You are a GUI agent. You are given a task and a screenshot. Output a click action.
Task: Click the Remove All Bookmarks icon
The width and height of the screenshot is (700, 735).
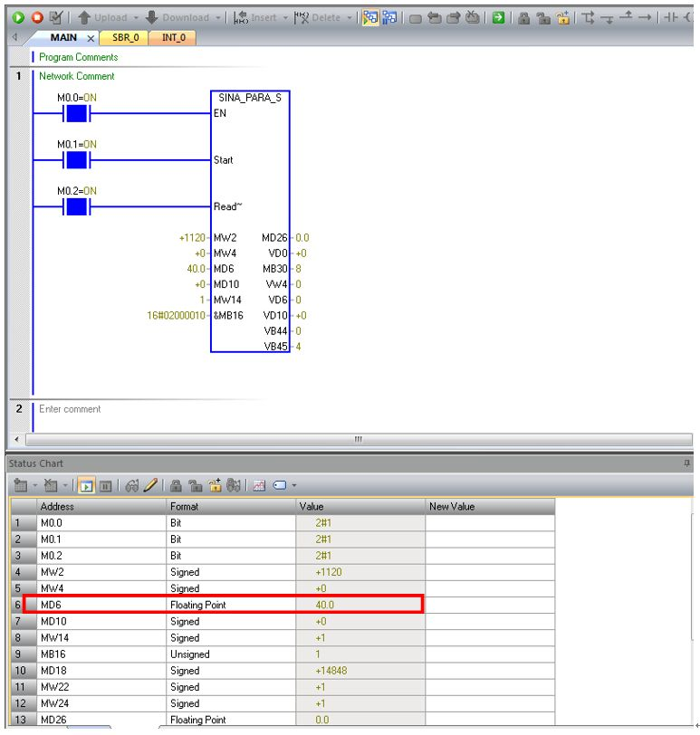click(x=473, y=18)
